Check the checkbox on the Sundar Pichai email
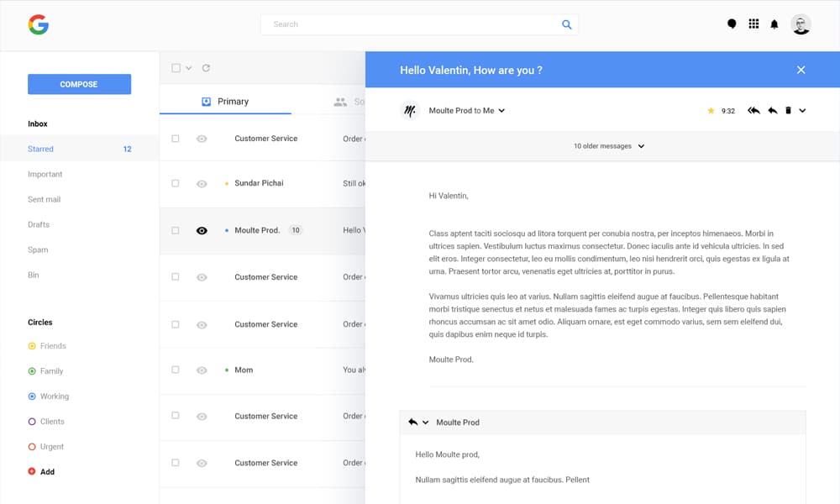The width and height of the screenshot is (840, 504). (x=176, y=183)
